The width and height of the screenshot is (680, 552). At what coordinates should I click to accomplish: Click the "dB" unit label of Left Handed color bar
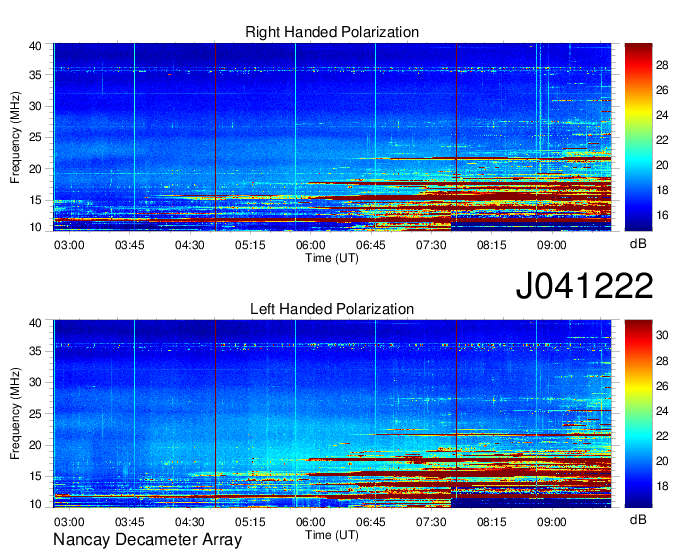pos(638,519)
